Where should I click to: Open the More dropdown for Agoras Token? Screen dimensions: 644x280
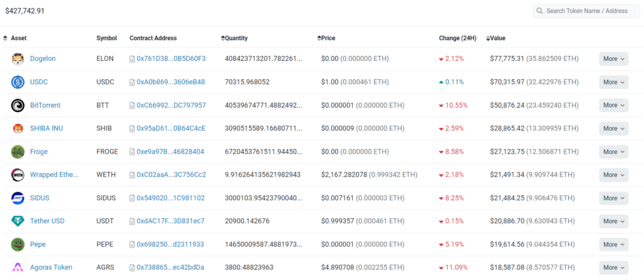click(614, 267)
